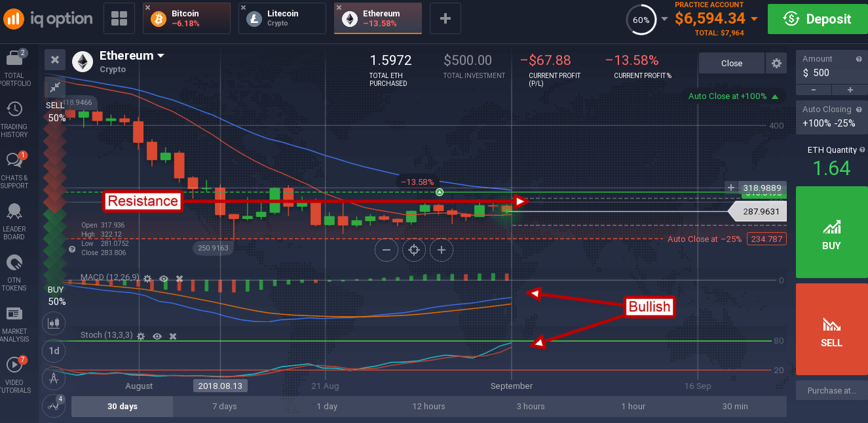Open Total Portfolio in sidebar

point(14,68)
